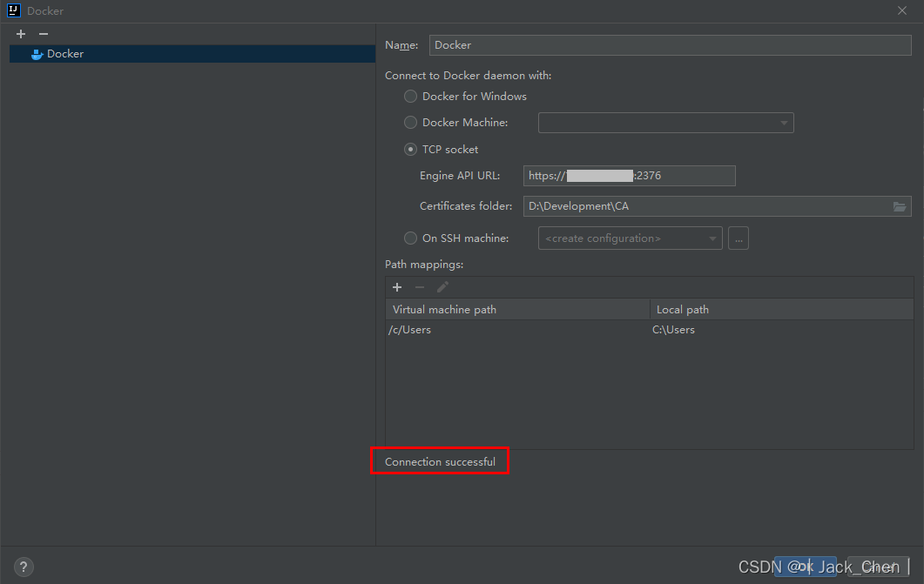Click the Connection successful status text

pos(440,461)
